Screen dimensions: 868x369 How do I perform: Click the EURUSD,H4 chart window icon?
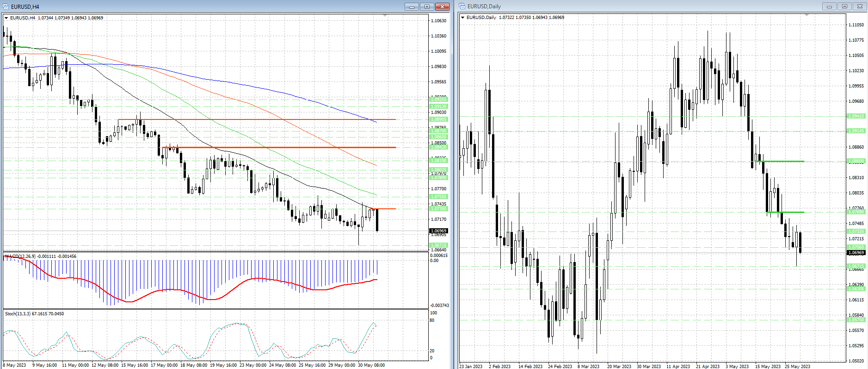click(6, 6)
